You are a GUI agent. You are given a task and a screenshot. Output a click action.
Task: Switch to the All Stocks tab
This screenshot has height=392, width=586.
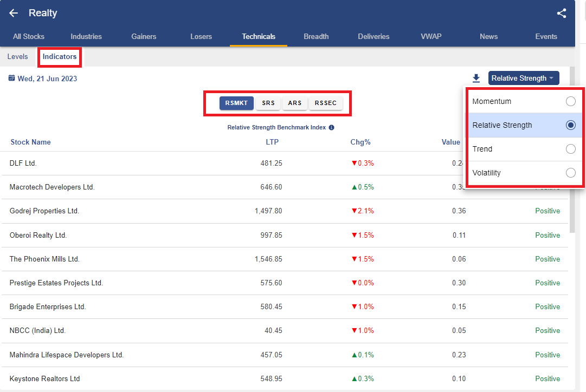[x=29, y=37]
